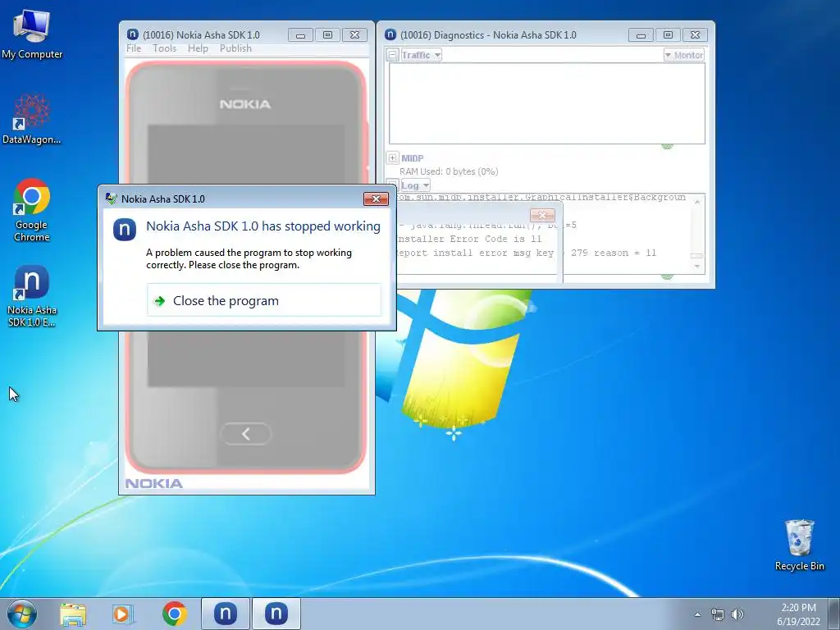Click the 'RAM Used: 0 bytes (0%)' text
Viewport: 840px width, 630px height.
[x=449, y=171]
